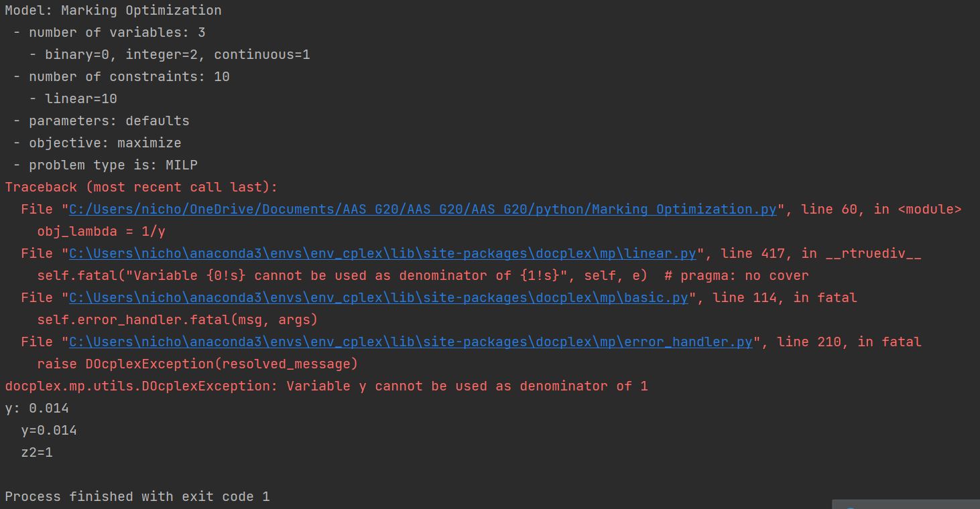This screenshot has height=509, width=980.
Task: Click the 'Process finished with exit code 1' line
Action: tap(137, 497)
